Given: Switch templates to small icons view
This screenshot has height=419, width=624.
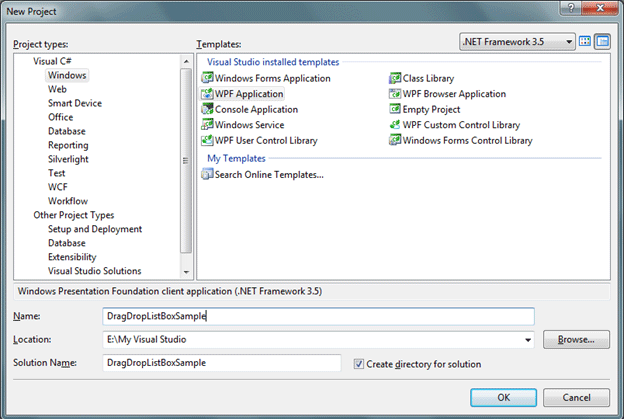Looking at the screenshot, I should 603,41.
